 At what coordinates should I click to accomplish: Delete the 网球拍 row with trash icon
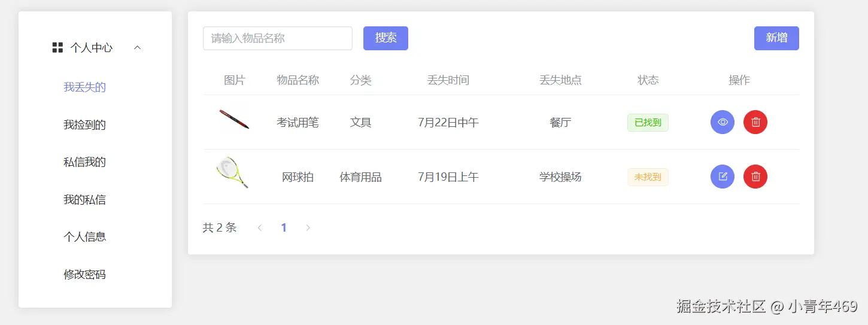pyautogui.click(x=755, y=177)
